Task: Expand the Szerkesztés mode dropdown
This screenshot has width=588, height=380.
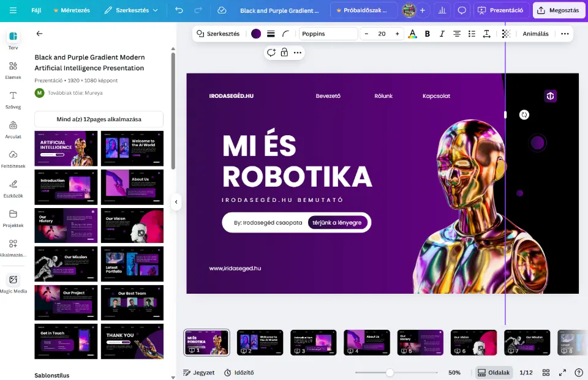Action: [x=130, y=10]
